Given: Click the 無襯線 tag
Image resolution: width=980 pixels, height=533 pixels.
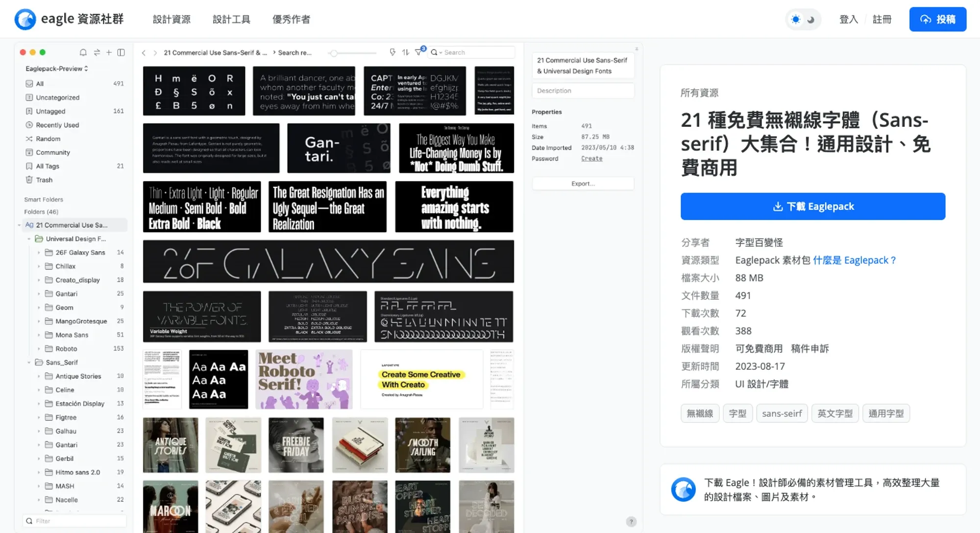Looking at the screenshot, I should [700, 413].
